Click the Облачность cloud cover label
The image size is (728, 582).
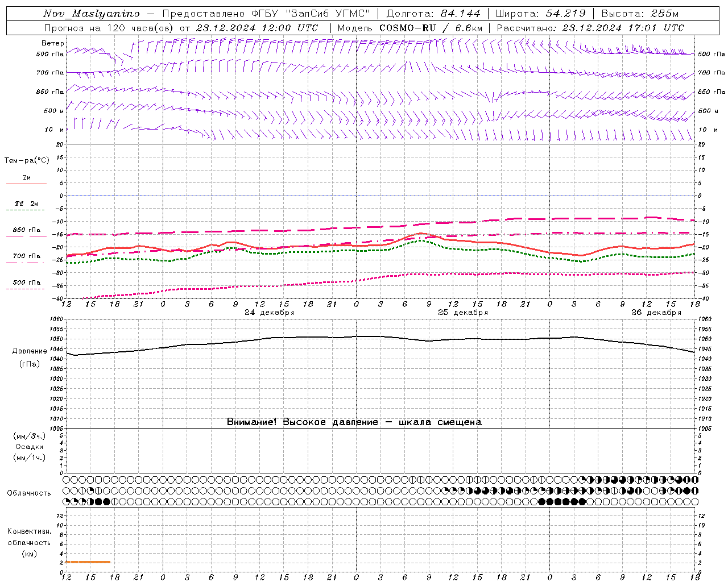[x=29, y=493]
